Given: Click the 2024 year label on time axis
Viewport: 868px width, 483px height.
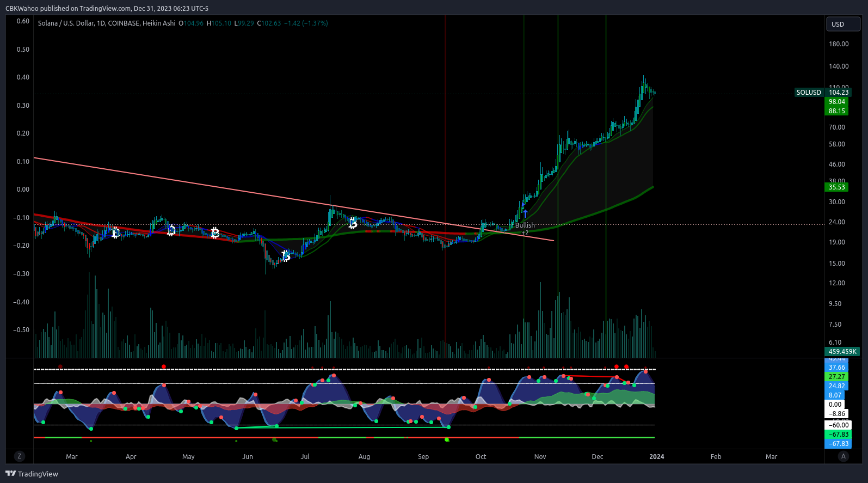Looking at the screenshot, I should click(x=656, y=457).
